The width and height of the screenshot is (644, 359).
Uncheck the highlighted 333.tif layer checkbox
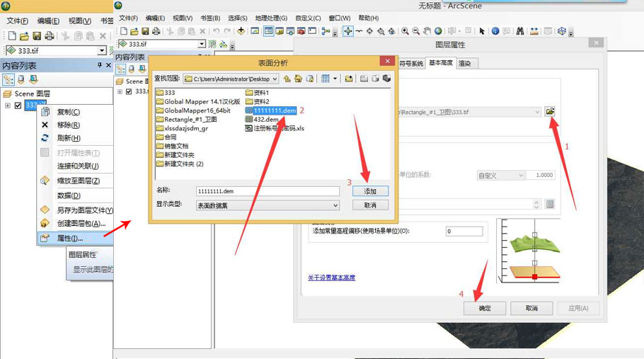click(x=18, y=106)
